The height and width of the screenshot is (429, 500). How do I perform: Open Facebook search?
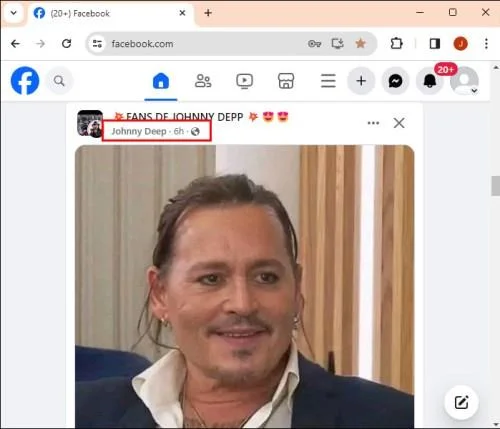[59, 81]
